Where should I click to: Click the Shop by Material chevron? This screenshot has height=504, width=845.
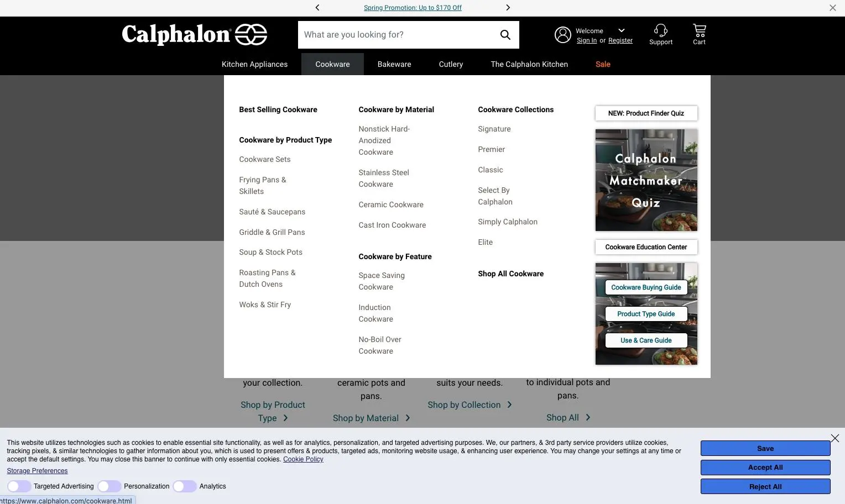(x=408, y=418)
